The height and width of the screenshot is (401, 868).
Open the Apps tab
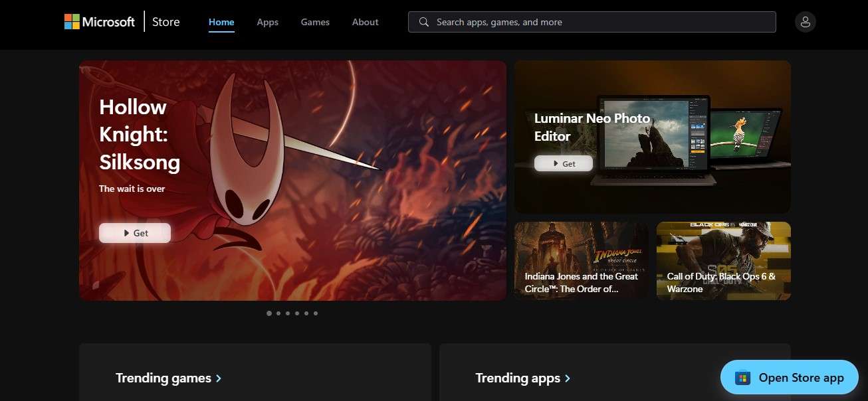[268, 22]
